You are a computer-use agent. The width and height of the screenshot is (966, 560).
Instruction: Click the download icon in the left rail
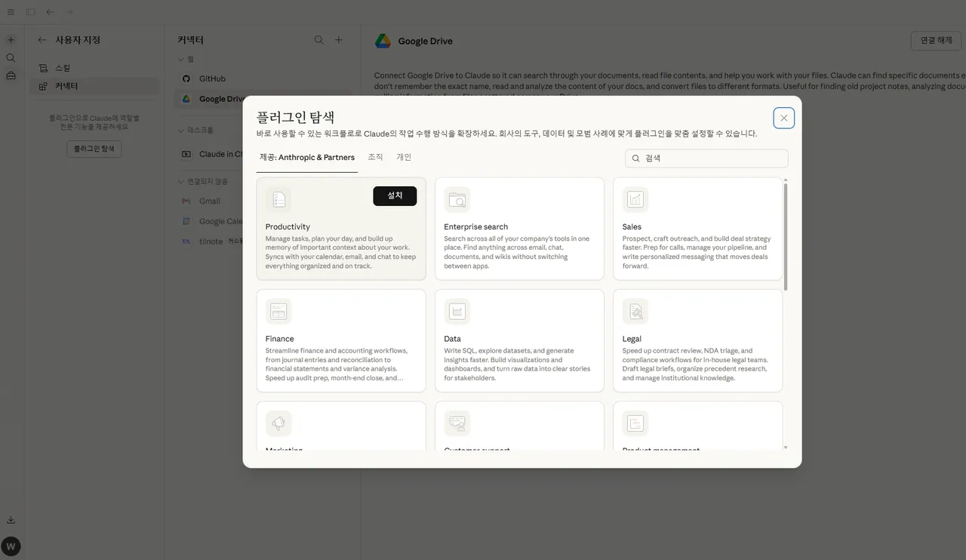click(x=11, y=520)
